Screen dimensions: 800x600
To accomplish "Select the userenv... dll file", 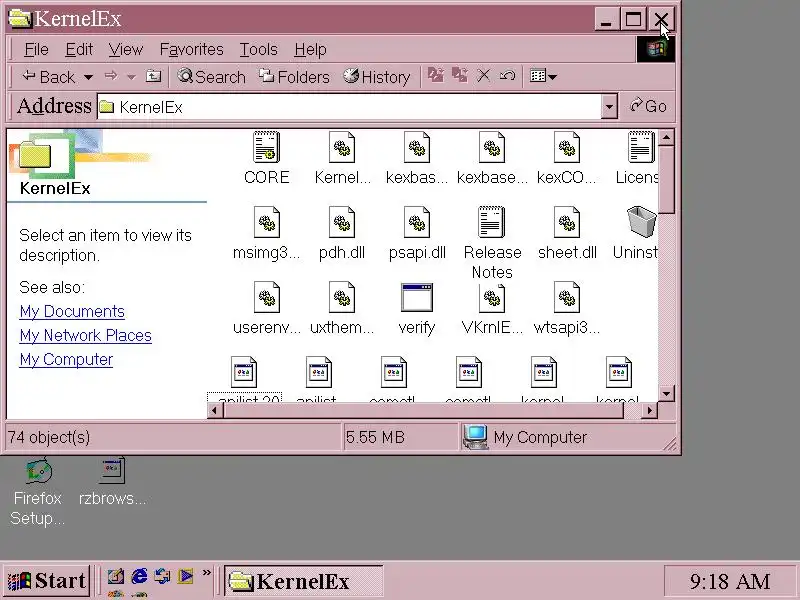I will 267,297.
